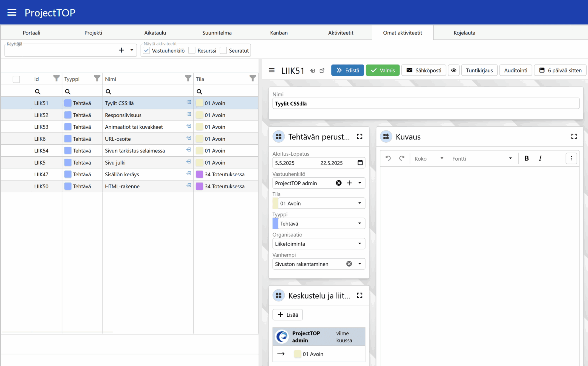Open the Aikataulu tab
The image size is (588, 366).
coord(155,33)
